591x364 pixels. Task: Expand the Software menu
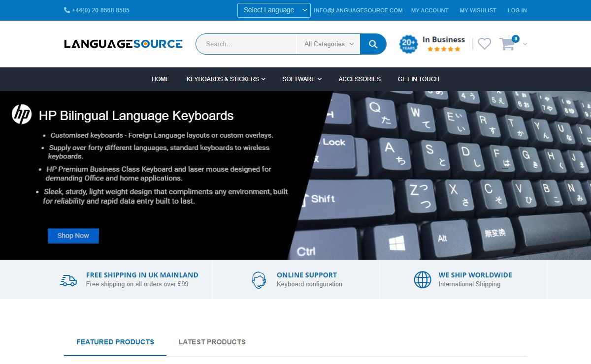coord(302,79)
